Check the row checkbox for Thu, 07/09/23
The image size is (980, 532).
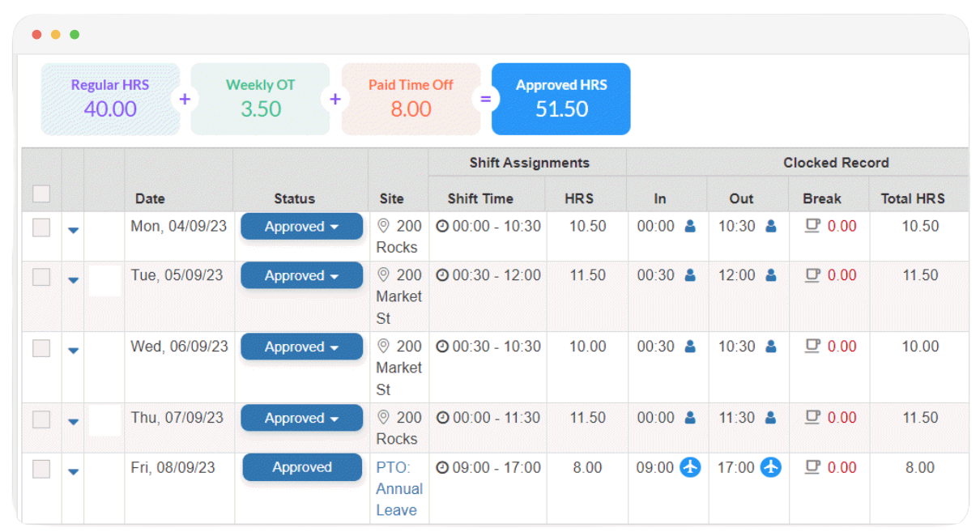click(x=41, y=419)
